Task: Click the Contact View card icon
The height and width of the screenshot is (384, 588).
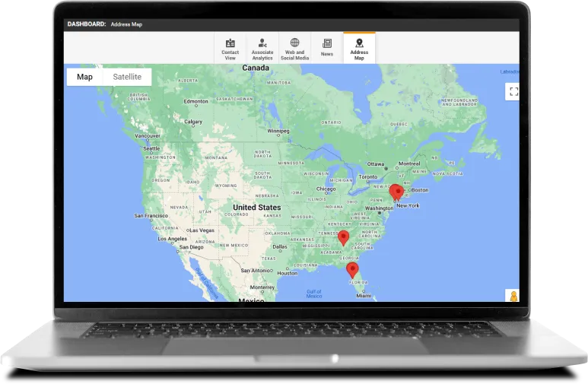Action: pos(230,43)
